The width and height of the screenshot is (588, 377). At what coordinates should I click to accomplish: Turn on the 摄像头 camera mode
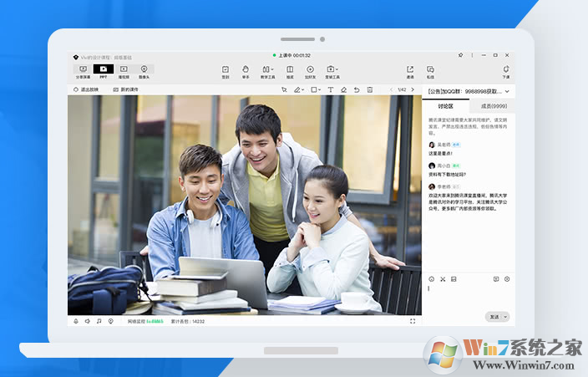(x=144, y=71)
